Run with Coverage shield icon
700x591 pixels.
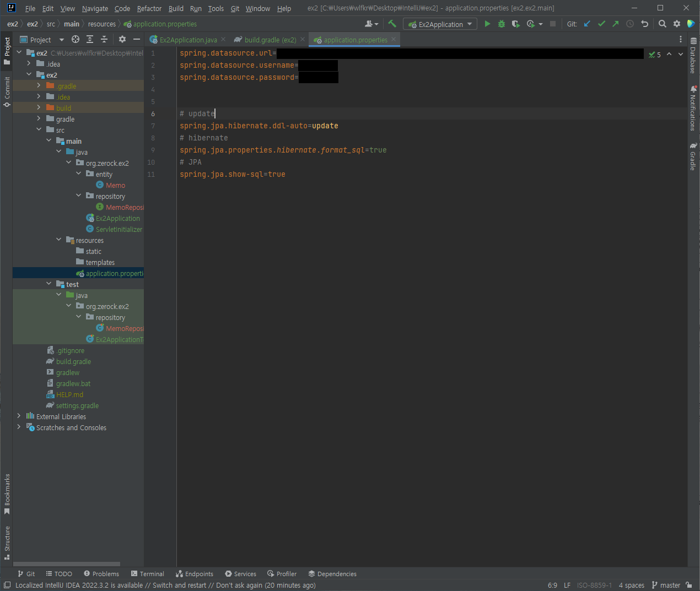click(x=516, y=24)
